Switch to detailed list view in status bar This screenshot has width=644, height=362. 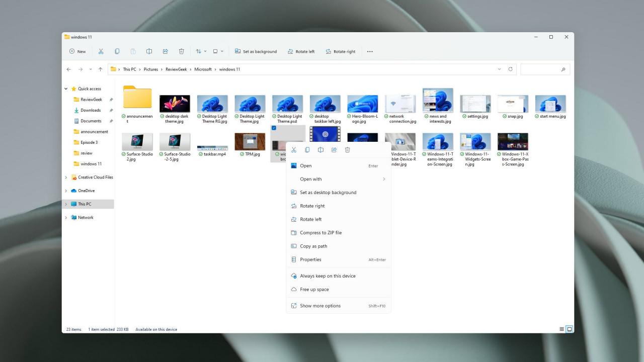click(x=561, y=329)
